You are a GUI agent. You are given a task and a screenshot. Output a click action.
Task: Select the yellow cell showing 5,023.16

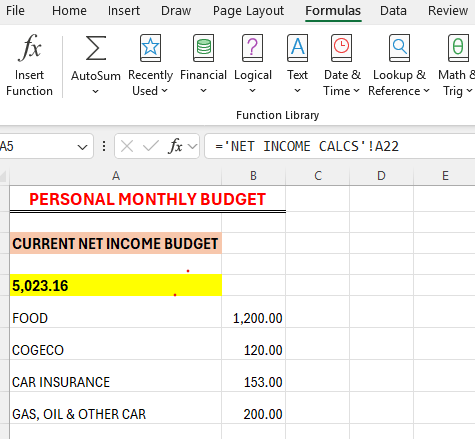(116, 285)
